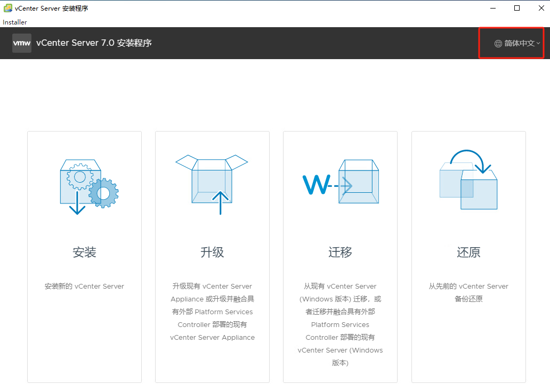Click the vmw logo in header
Screen dimensions: 550x392
pos(22,43)
